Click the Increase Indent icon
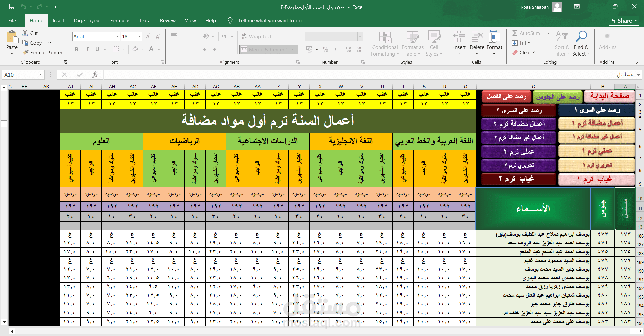This screenshot has height=336, width=644. [216, 49]
